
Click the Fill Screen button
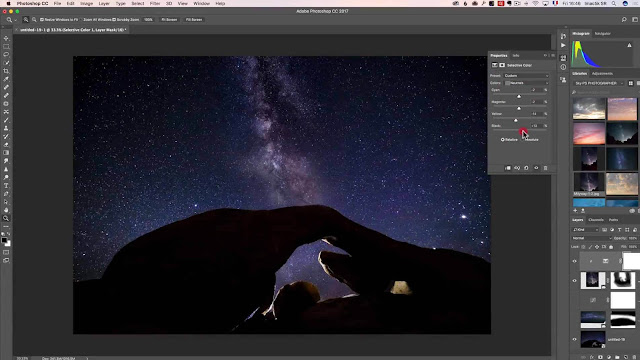194,20
